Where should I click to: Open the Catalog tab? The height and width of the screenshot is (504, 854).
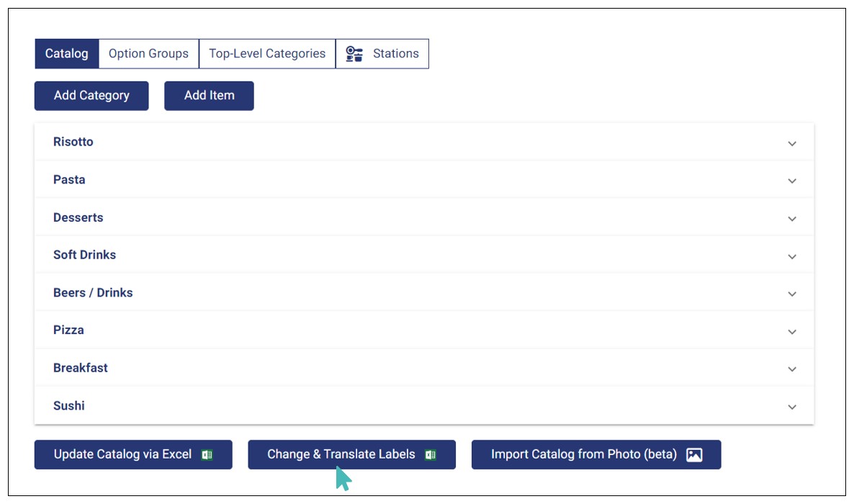tap(66, 53)
